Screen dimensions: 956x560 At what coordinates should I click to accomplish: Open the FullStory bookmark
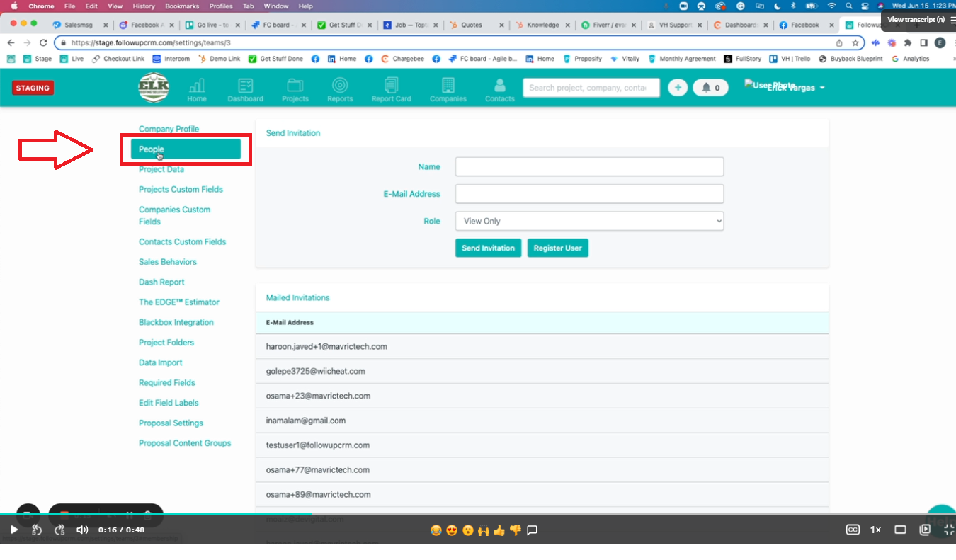pos(742,59)
